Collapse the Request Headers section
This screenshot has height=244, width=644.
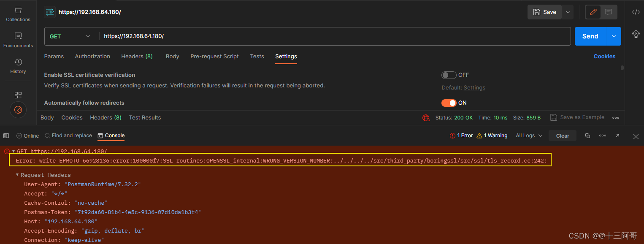click(x=17, y=175)
